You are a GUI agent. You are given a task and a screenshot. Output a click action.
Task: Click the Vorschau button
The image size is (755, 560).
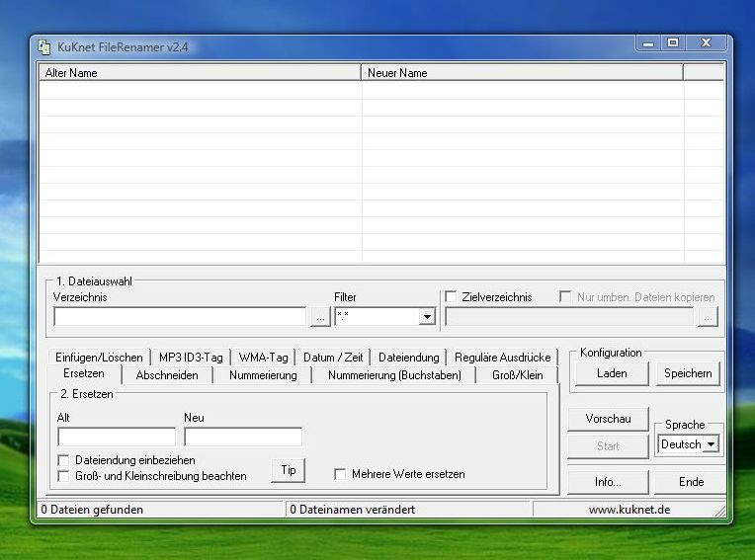[x=608, y=419]
